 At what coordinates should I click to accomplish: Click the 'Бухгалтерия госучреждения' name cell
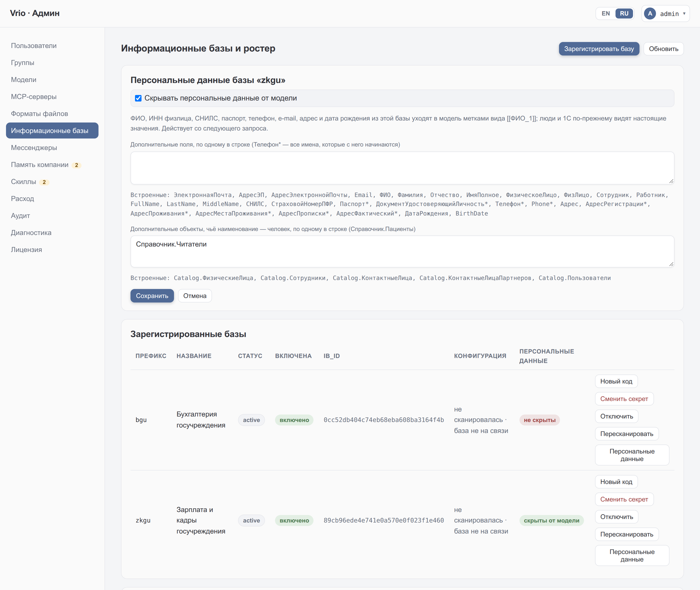click(x=201, y=420)
